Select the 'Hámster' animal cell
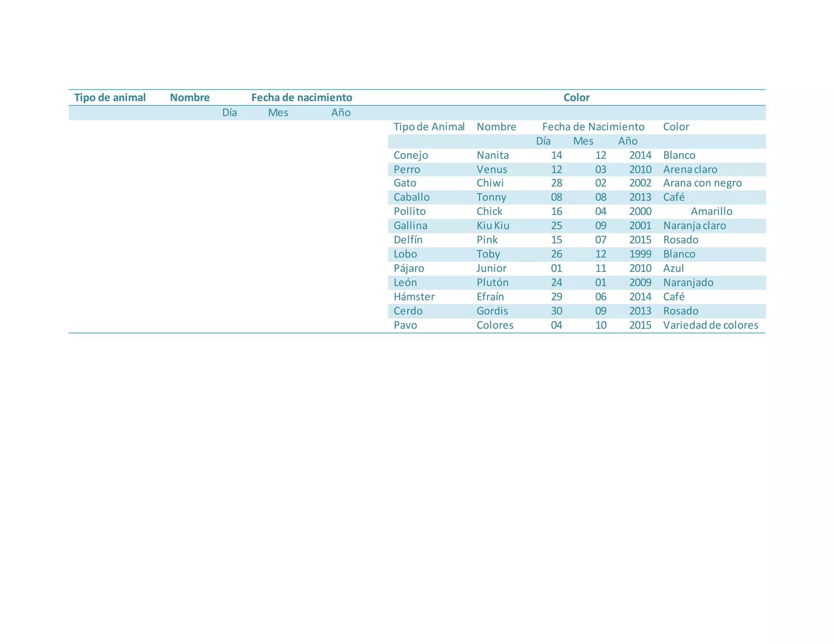 pos(414,297)
